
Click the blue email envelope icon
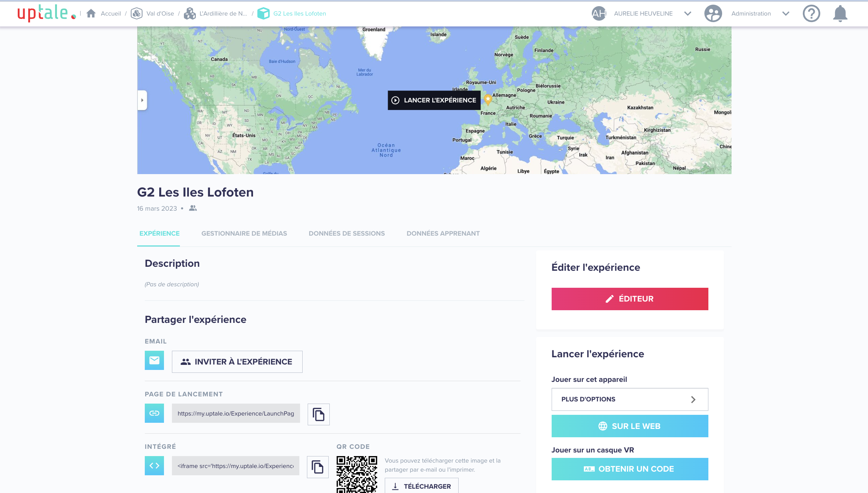tap(154, 360)
